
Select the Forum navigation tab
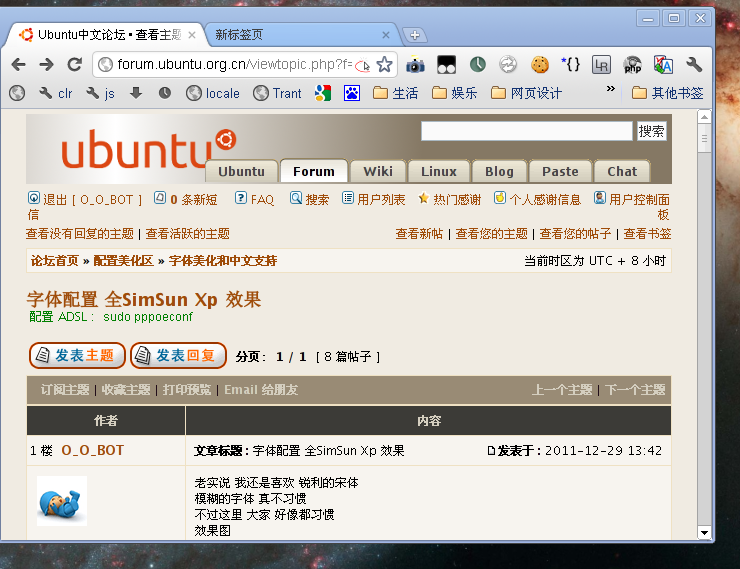coord(314,171)
